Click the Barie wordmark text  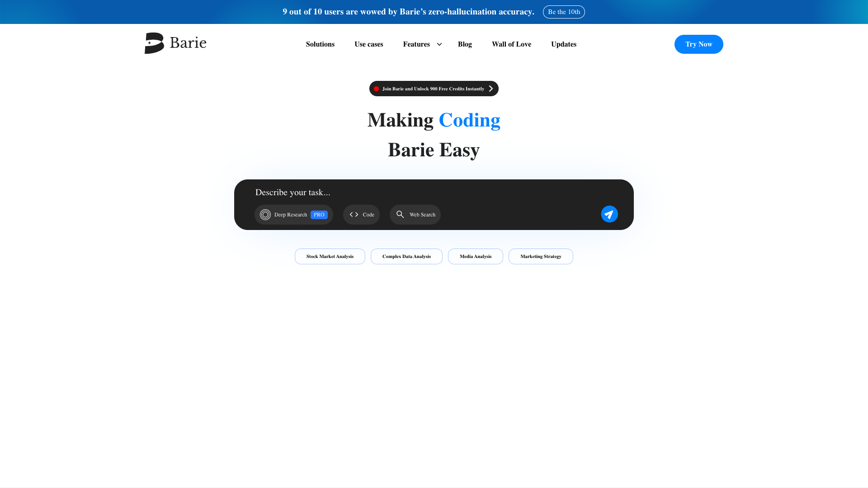point(188,43)
